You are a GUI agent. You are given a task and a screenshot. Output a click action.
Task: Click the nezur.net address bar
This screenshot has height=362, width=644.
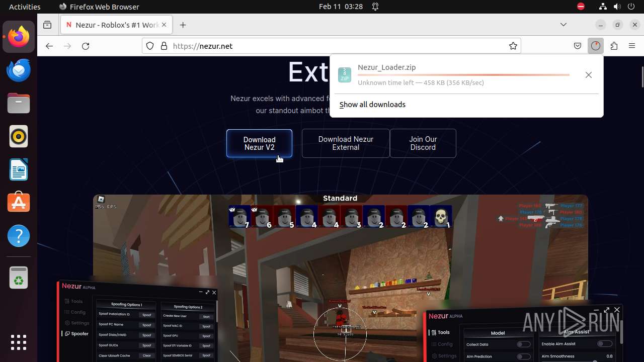pyautogui.click(x=331, y=46)
